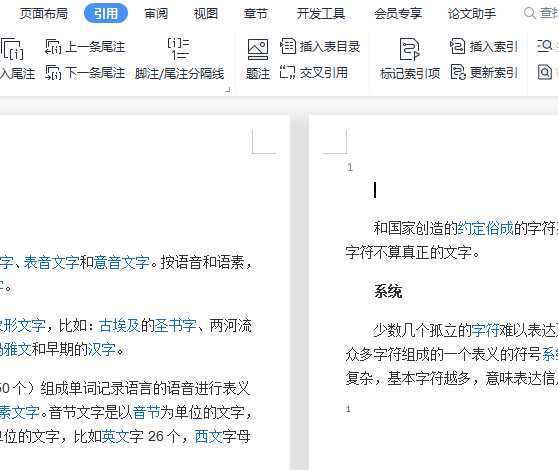Select the 引用 ribbon tab

(x=106, y=14)
